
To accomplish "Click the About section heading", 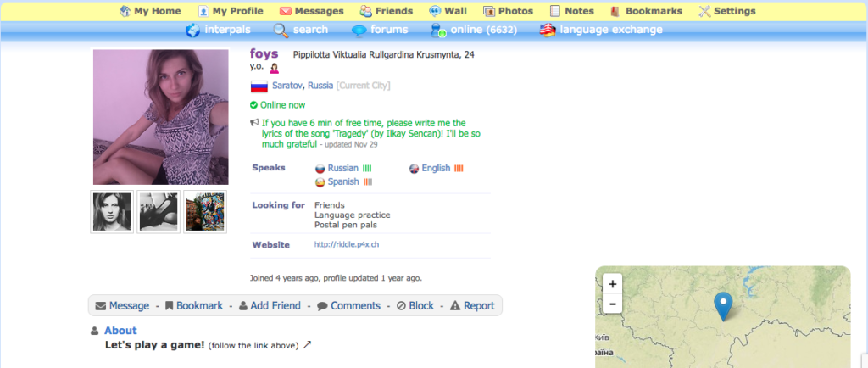I will 120,331.
